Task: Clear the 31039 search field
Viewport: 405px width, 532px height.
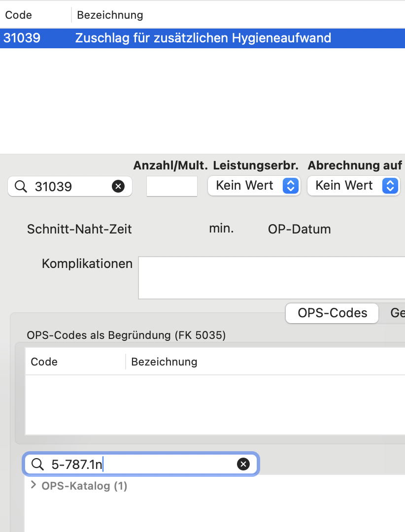Action: pyautogui.click(x=118, y=186)
